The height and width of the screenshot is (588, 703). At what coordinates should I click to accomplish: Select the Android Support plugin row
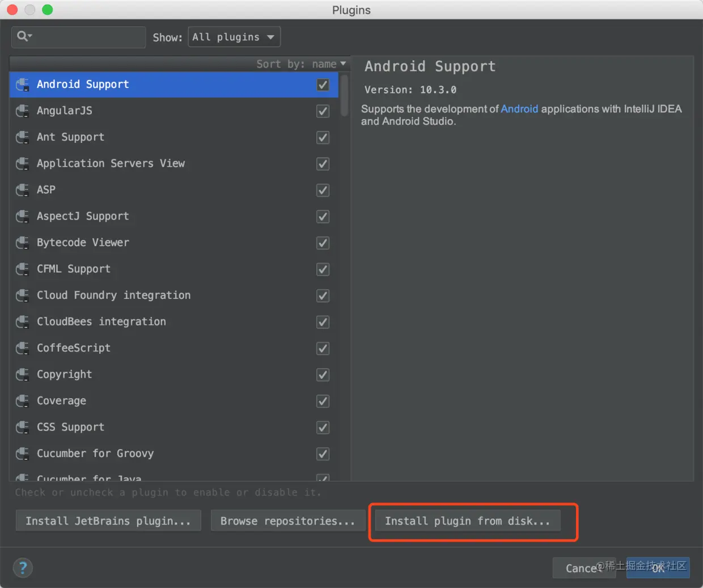(174, 84)
